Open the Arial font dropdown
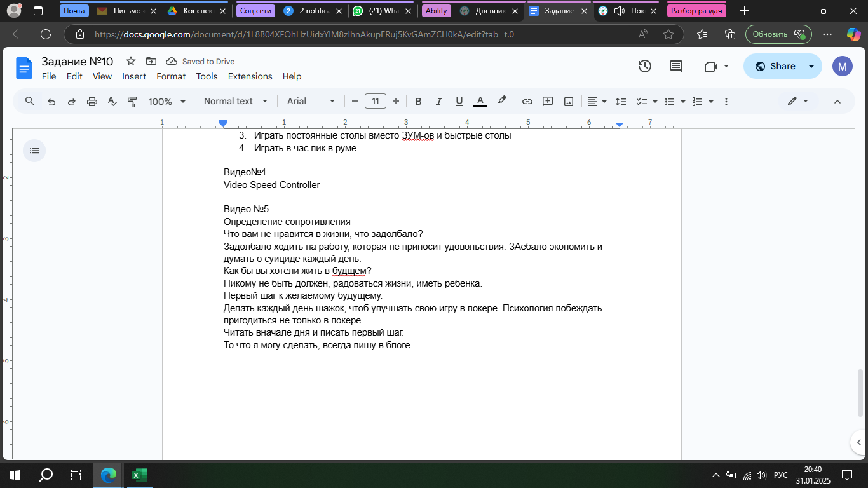This screenshot has height=488, width=868. [x=311, y=101]
